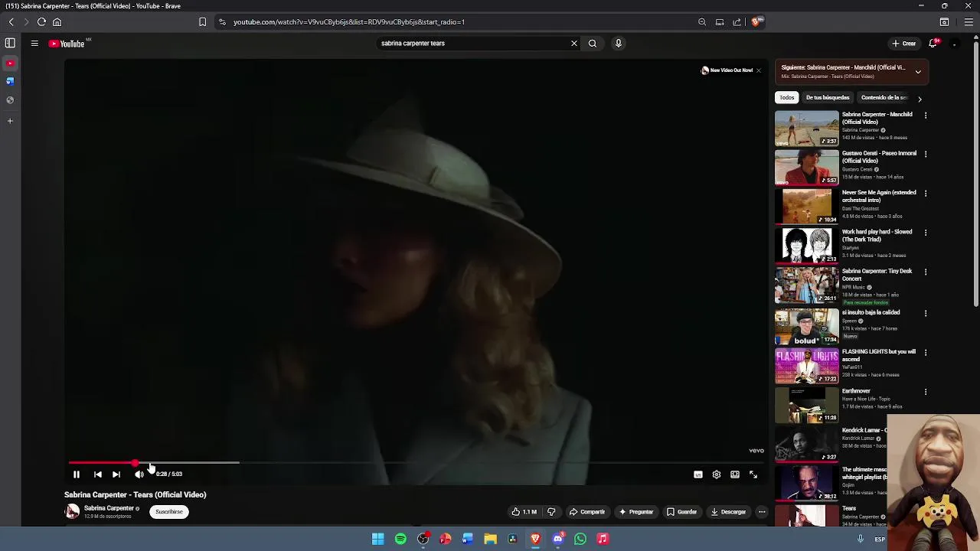Switch the player to theater mode
Screen dimensions: 980x551
point(735,474)
